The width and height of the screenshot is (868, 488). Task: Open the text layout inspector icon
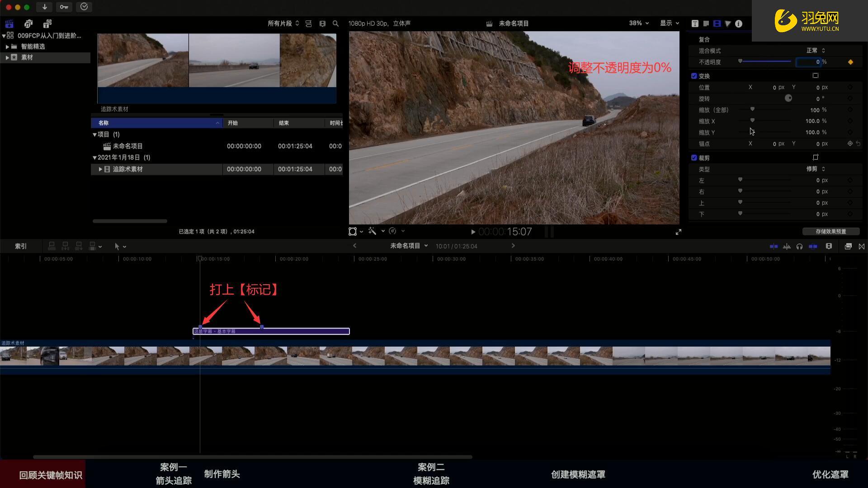tap(706, 23)
